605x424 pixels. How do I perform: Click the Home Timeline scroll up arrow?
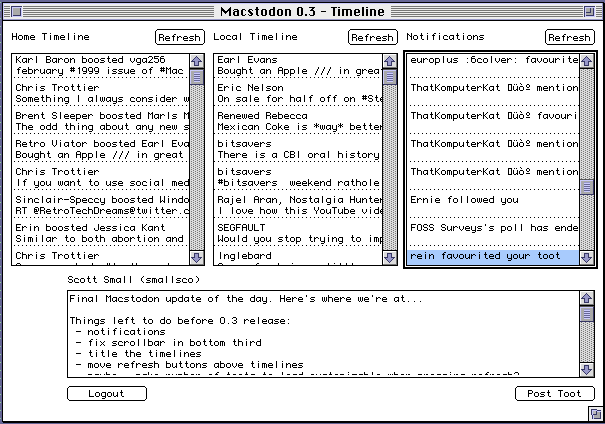tap(196, 61)
